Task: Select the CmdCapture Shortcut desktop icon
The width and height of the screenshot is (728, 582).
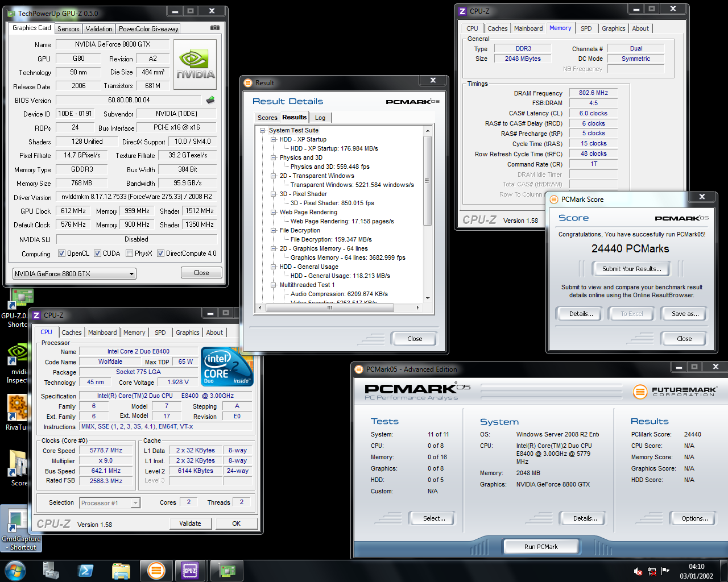Action: (x=21, y=529)
